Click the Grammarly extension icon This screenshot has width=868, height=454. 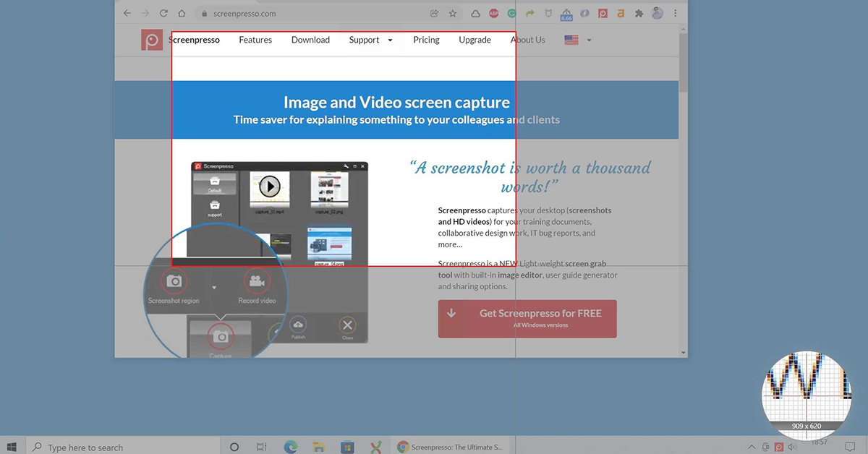[x=512, y=13]
